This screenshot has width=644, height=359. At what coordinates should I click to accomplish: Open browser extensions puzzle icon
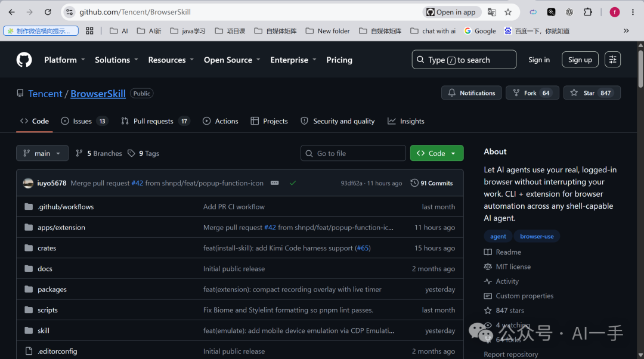588,12
